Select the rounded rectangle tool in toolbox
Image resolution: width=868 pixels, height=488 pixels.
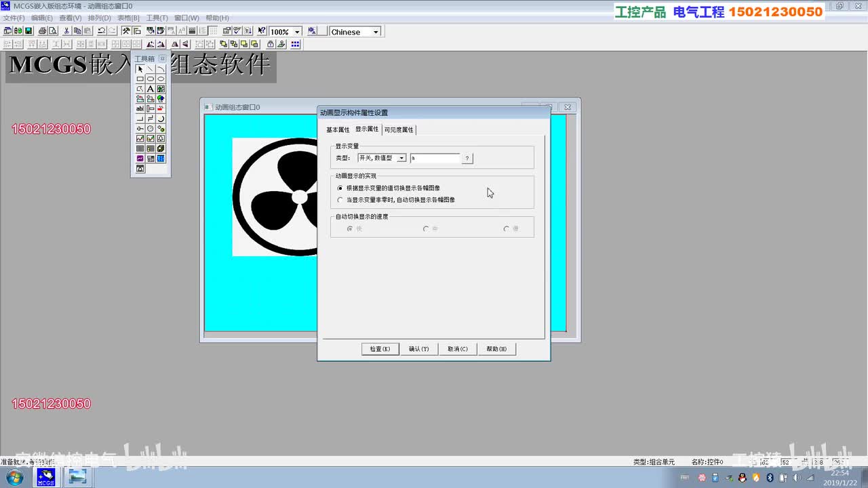pos(151,79)
